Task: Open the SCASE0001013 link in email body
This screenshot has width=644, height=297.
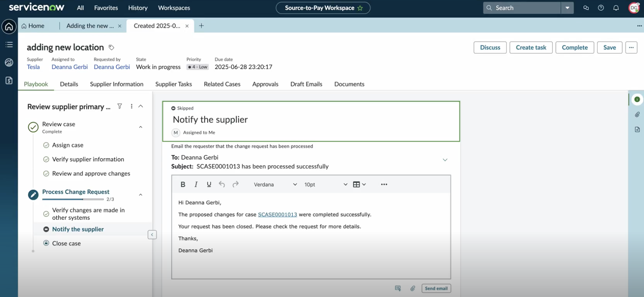Action: pos(277,215)
